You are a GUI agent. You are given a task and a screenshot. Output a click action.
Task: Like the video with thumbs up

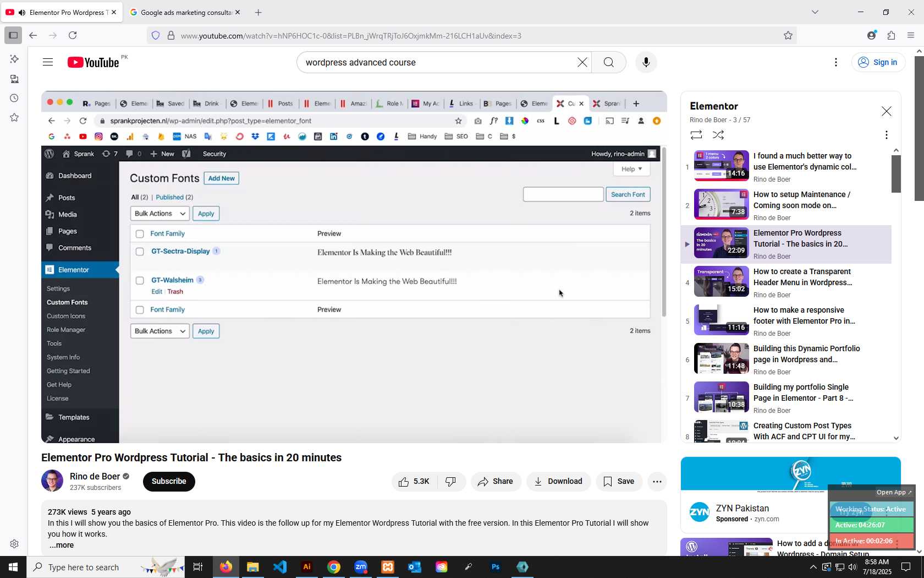tap(414, 482)
